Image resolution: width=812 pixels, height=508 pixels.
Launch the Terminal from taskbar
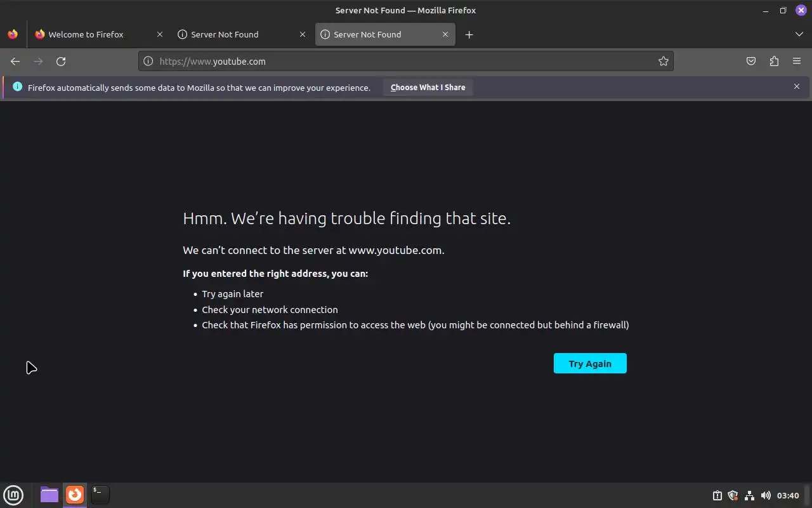click(100, 494)
